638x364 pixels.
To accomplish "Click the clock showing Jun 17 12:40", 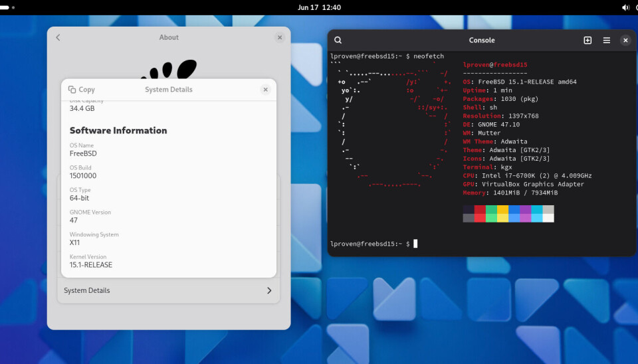I will click(319, 7).
